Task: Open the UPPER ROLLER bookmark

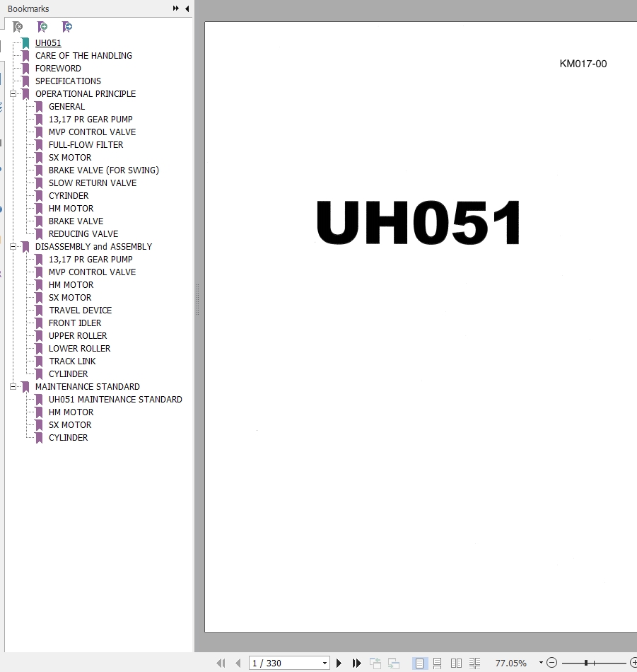Action: click(78, 335)
